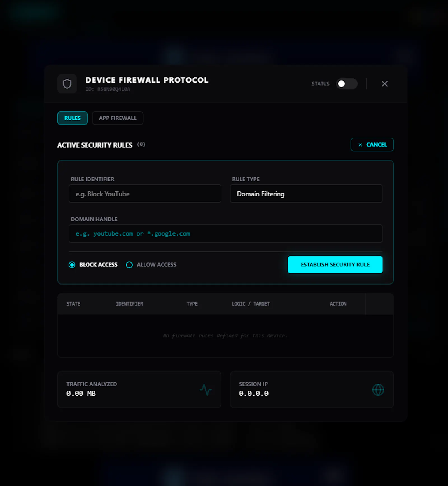Click the session IP globe icon
The width and height of the screenshot is (448, 486).
point(378,390)
